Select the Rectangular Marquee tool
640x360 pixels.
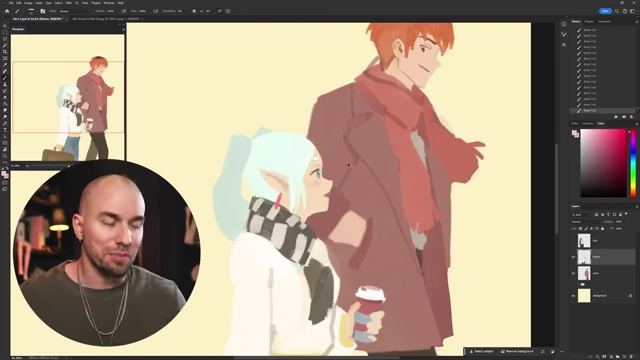tap(5, 32)
